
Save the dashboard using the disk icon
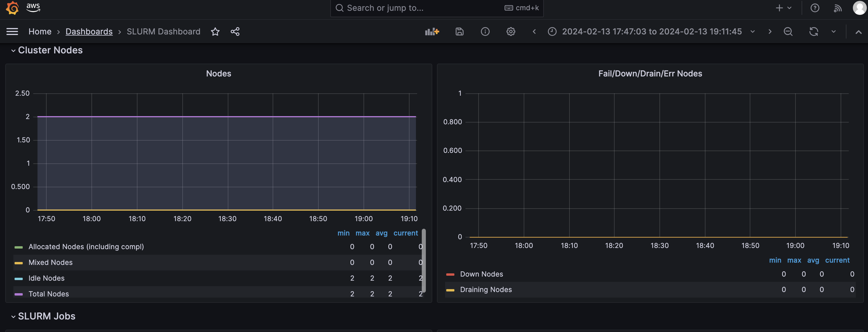(x=459, y=32)
